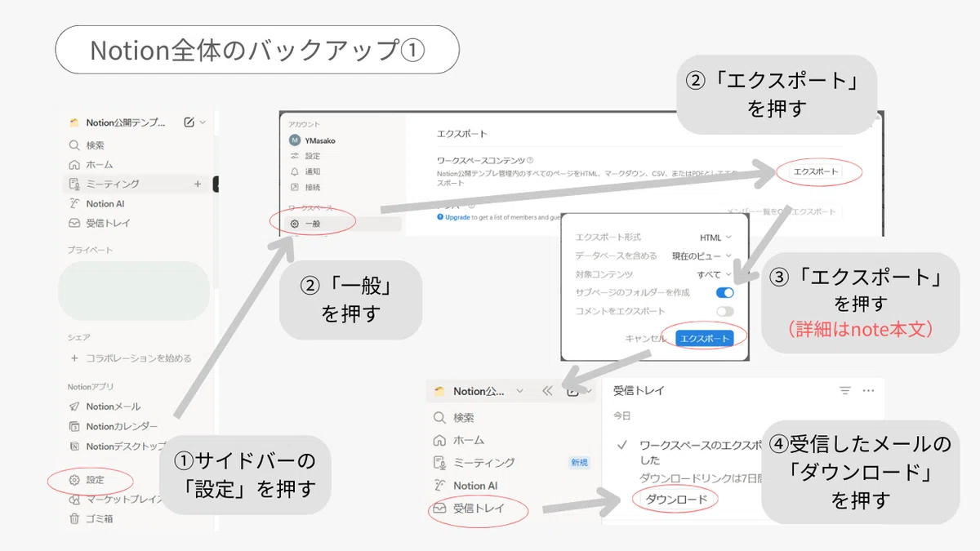This screenshot has height=551, width=980.
Task: Open Notionメール via its paper plane icon
Action: click(x=74, y=407)
